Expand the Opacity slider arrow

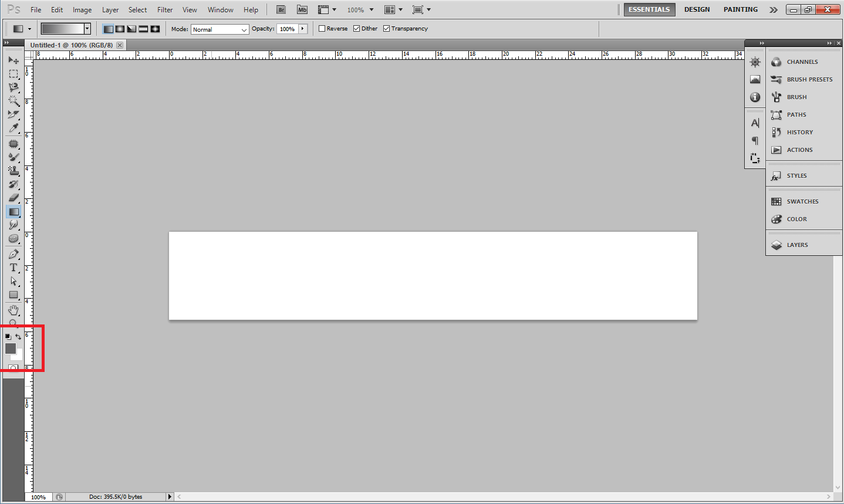pyautogui.click(x=303, y=29)
